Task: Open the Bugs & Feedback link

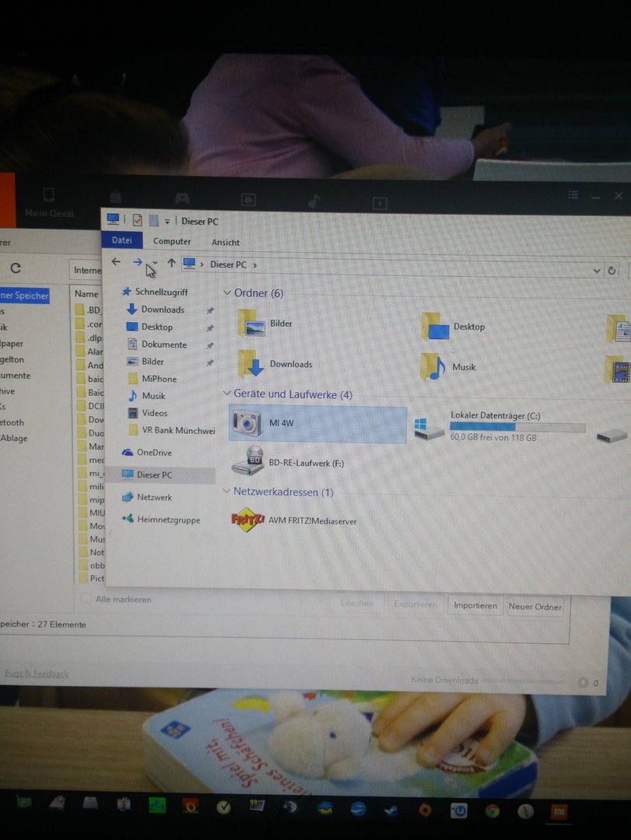Action: pyautogui.click(x=37, y=674)
